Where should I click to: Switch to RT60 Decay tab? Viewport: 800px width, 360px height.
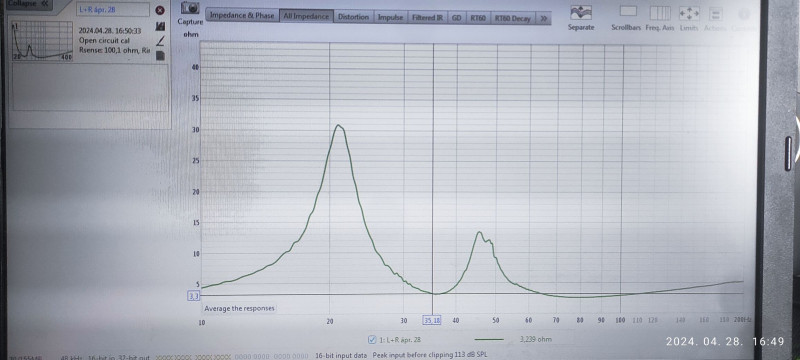pos(514,18)
